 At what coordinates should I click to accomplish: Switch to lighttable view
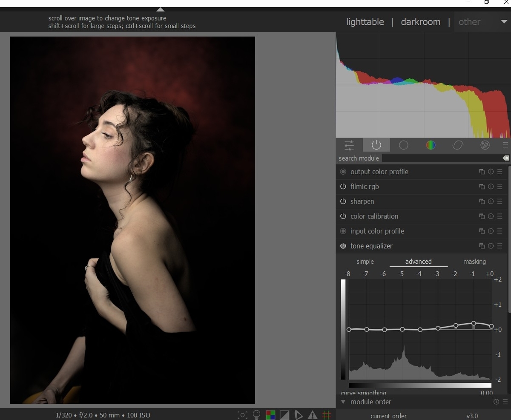(365, 22)
